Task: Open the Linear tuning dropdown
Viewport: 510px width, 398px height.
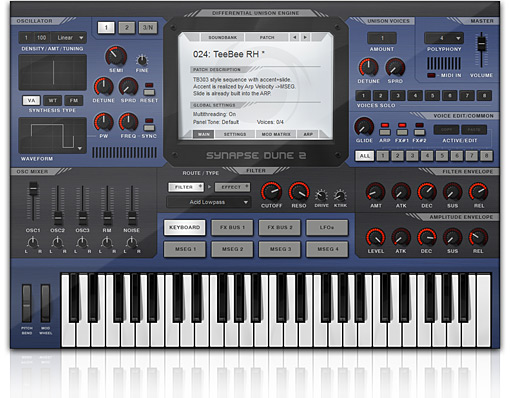Action: point(69,38)
